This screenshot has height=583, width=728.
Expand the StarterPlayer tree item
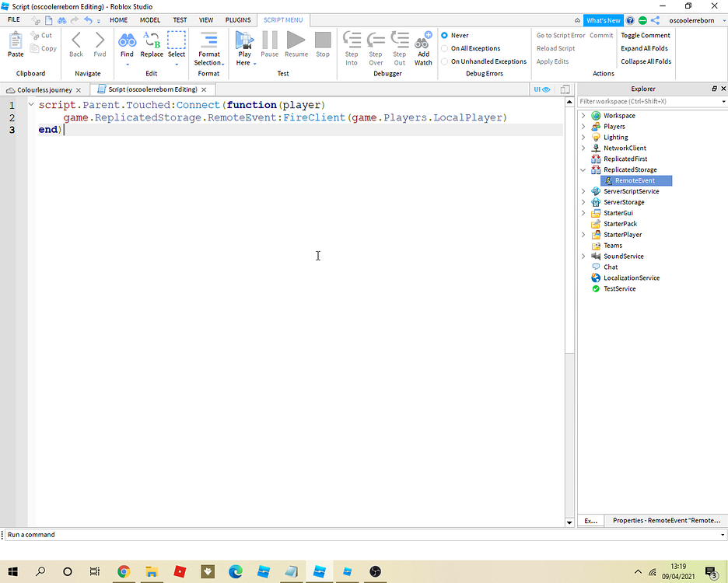pyautogui.click(x=583, y=234)
